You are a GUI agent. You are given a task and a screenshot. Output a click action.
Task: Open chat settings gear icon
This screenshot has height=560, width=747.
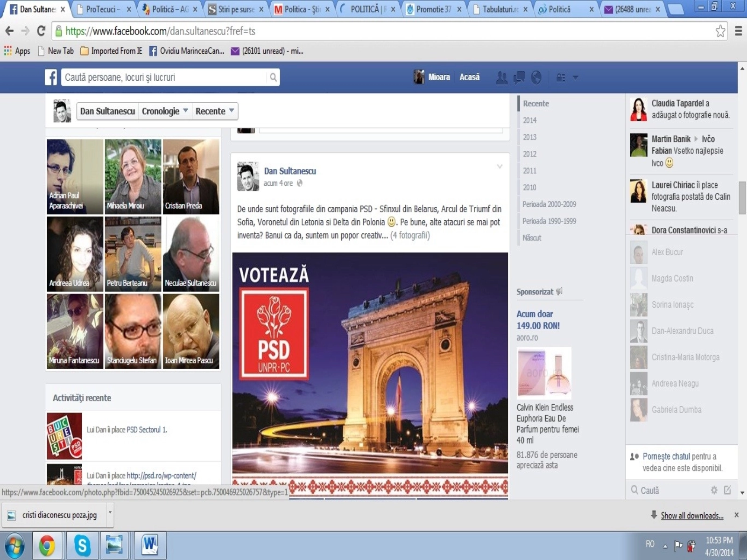point(714,490)
